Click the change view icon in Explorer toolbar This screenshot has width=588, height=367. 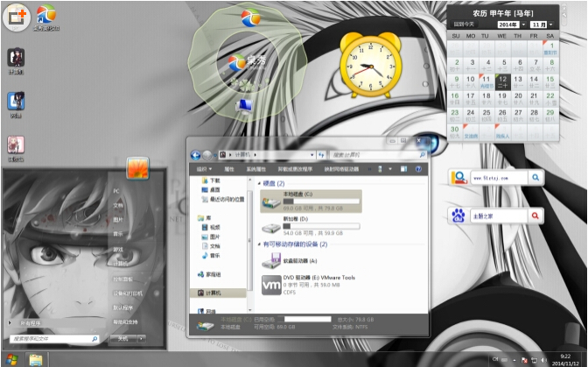pyautogui.click(x=380, y=169)
